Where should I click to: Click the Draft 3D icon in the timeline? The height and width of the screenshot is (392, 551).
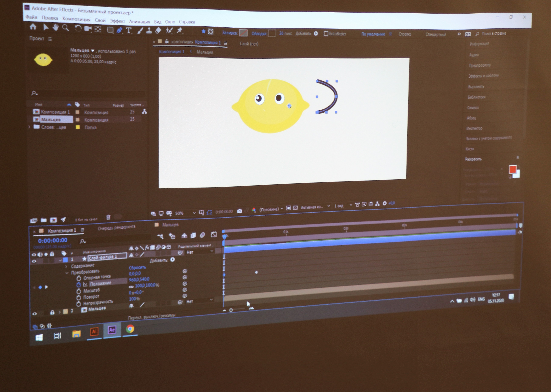tap(172, 236)
